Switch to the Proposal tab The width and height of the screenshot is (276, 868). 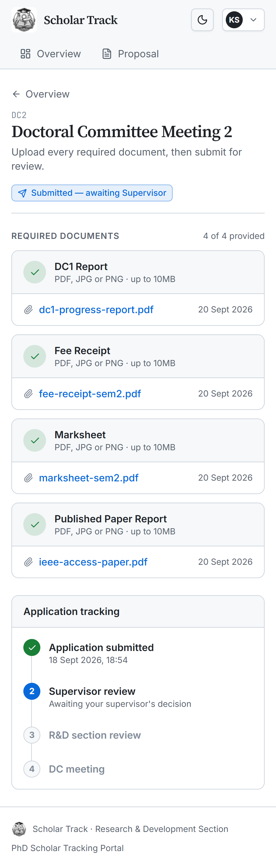click(x=130, y=54)
